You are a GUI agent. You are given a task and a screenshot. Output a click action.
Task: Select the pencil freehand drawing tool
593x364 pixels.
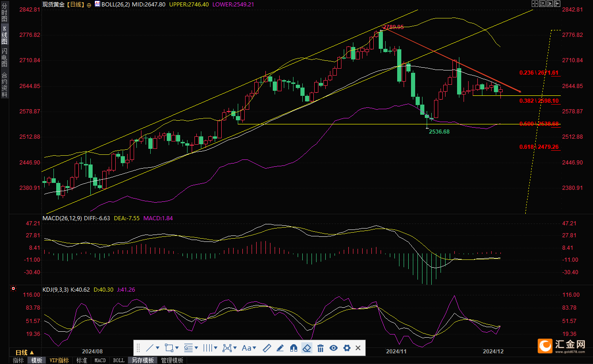(280, 348)
